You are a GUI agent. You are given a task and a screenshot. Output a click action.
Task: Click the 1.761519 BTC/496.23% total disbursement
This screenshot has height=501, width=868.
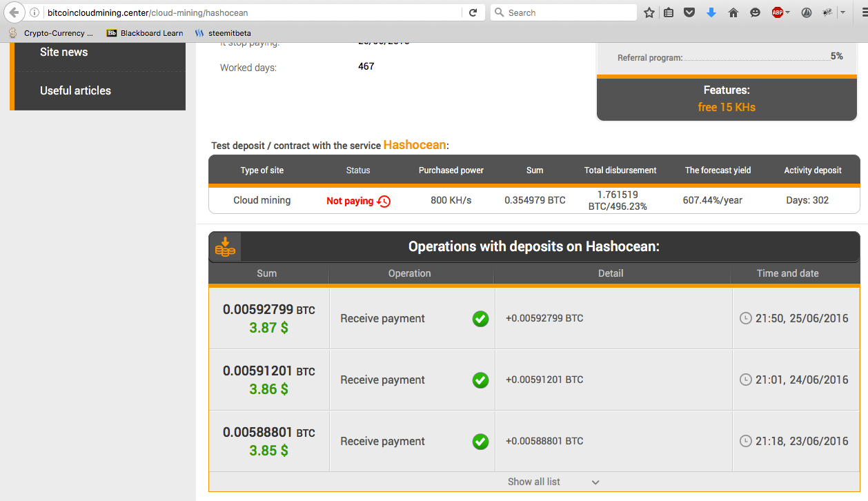618,200
